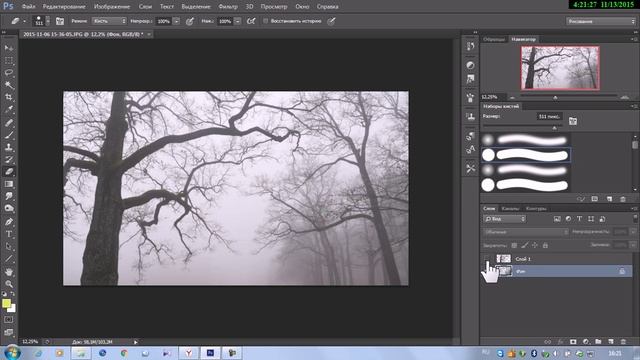Open the 'Изображение' menu

pyautogui.click(x=112, y=7)
